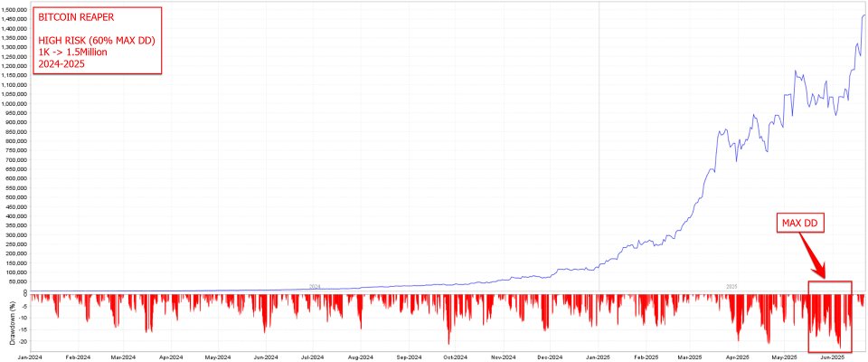Select the 1,000,000 equity axis value
This screenshot has width=868, height=362.
point(14,104)
